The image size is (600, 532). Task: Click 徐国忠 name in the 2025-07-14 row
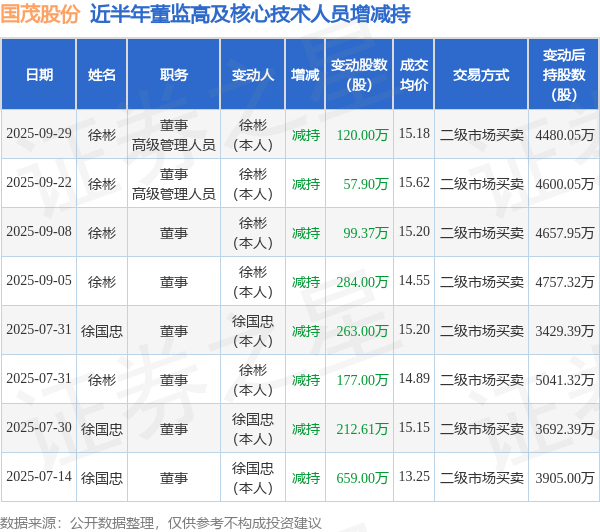coord(102,478)
